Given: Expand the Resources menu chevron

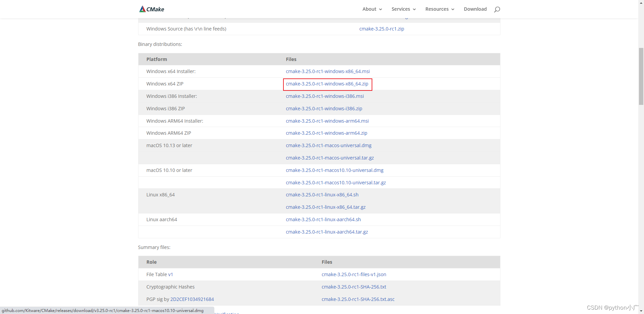Looking at the screenshot, I should pyautogui.click(x=453, y=9).
